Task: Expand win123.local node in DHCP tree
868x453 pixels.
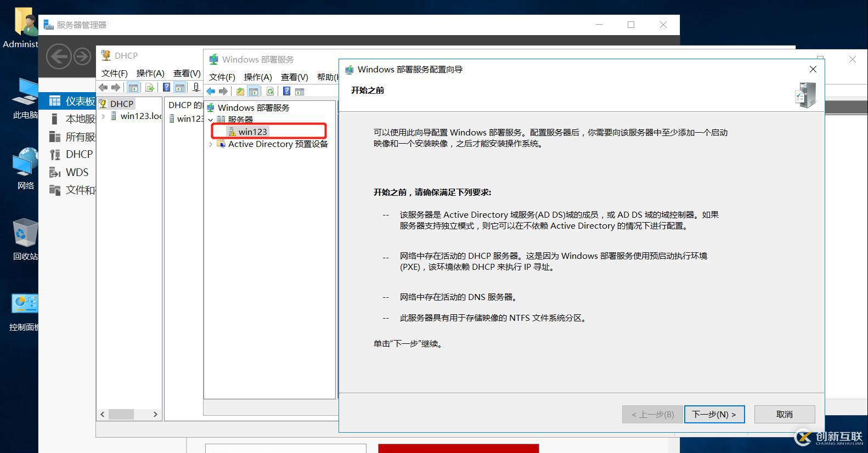Action: (103, 116)
